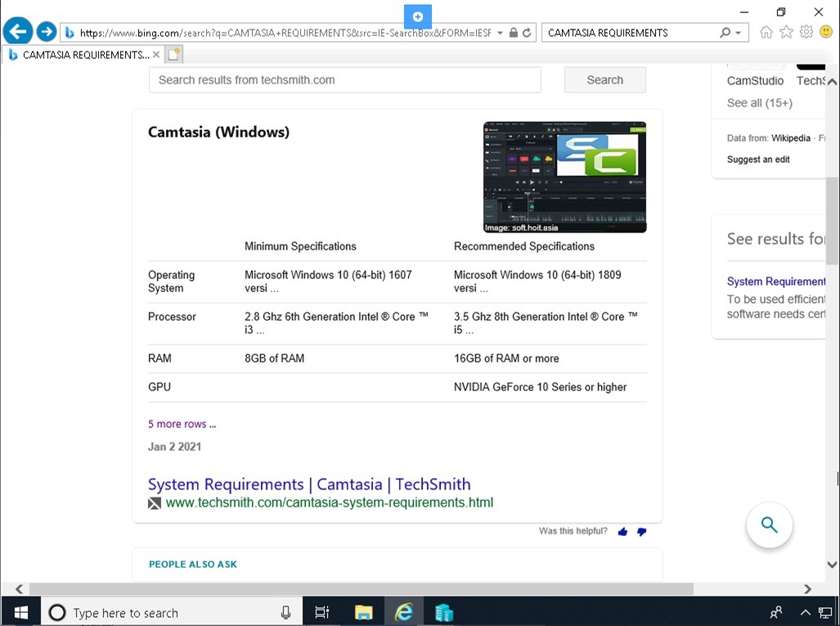Image resolution: width=840 pixels, height=626 pixels.
Task: Click the Cortana circle icon in taskbar
Action: (x=56, y=612)
